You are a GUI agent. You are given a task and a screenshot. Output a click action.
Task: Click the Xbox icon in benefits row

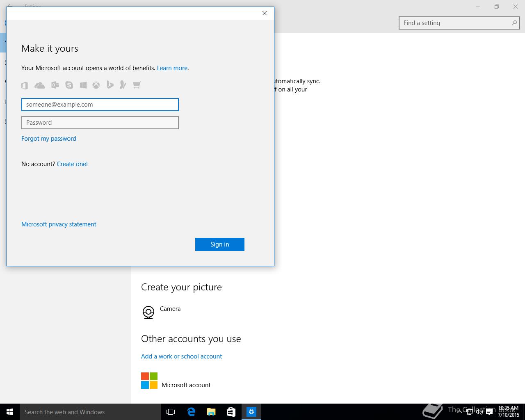click(96, 85)
